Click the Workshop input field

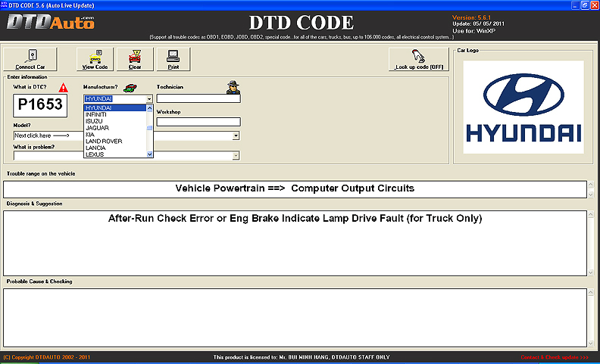198,122
